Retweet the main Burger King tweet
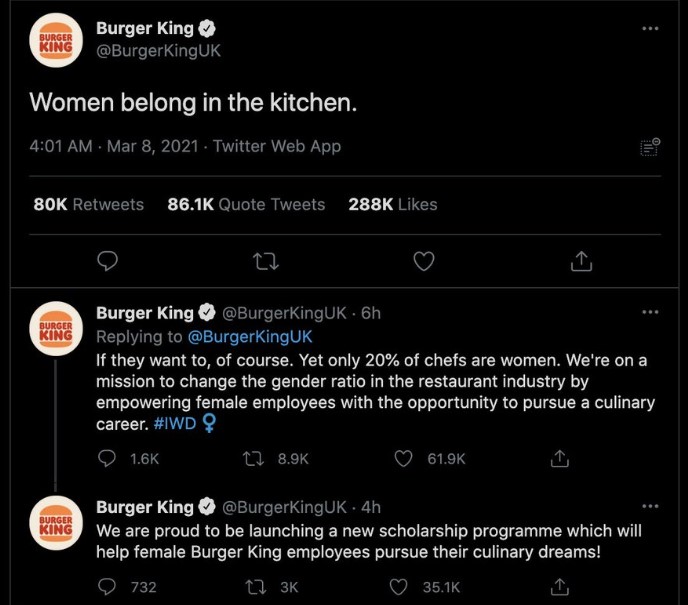The height and width of the screenshot is (605, 688). click(267, 261)
